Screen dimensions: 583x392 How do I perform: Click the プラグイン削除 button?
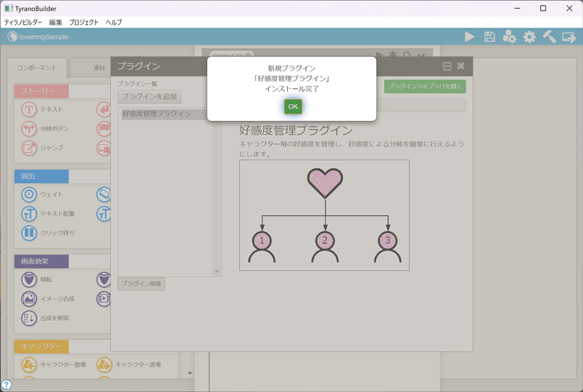point(141,283)
